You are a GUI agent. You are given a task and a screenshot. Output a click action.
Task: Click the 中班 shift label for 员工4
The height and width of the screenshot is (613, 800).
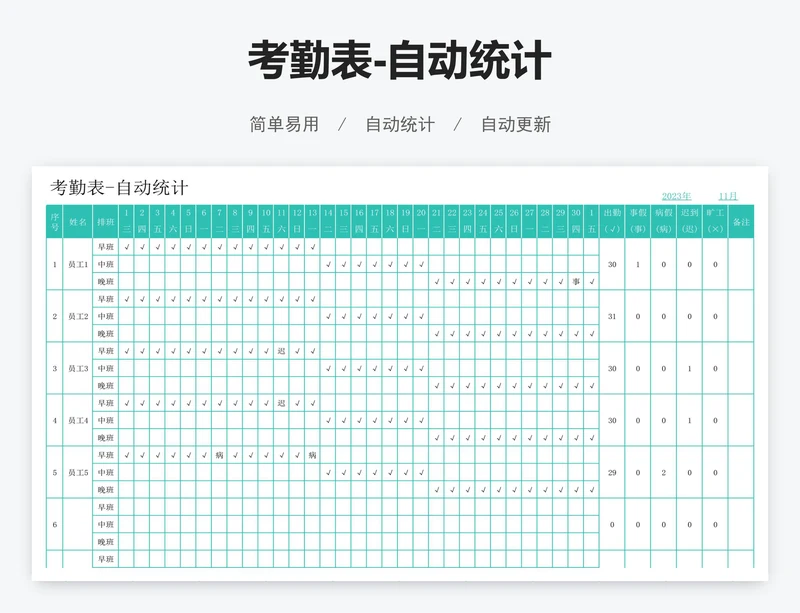tap(106, 421)
